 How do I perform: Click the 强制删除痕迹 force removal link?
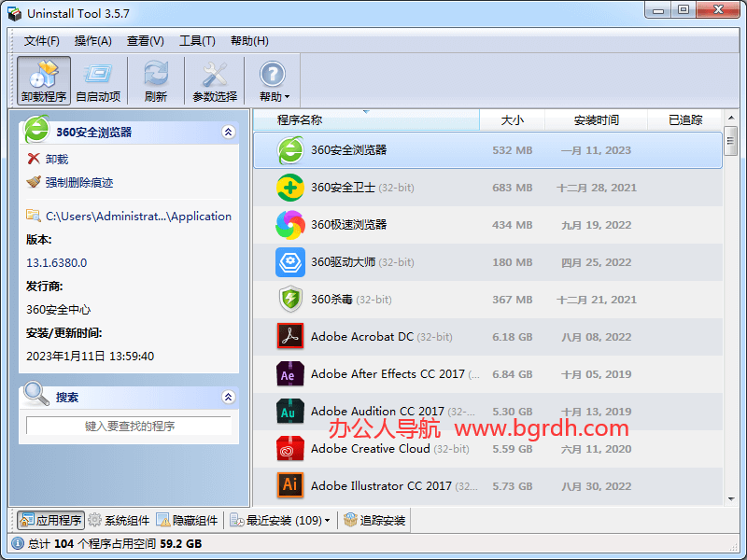(78, 183)
